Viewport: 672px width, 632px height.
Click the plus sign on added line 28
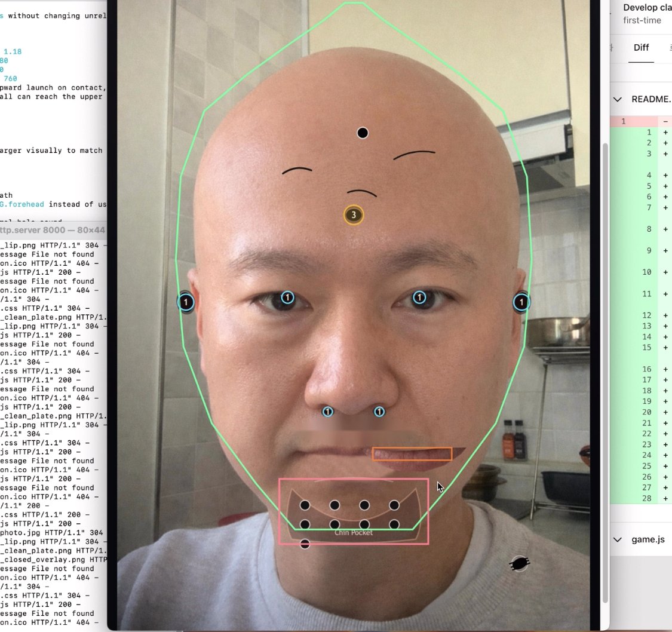[x=665, y=498]
